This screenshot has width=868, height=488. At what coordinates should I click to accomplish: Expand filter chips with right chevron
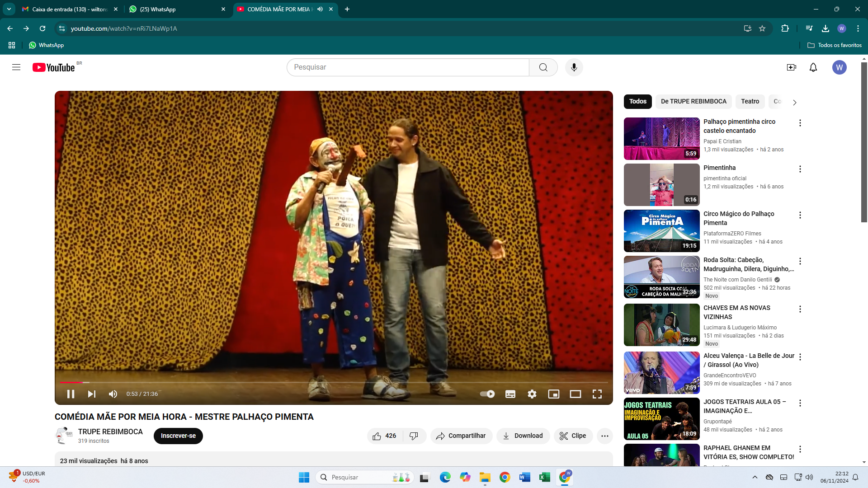[x=794, y=102]
